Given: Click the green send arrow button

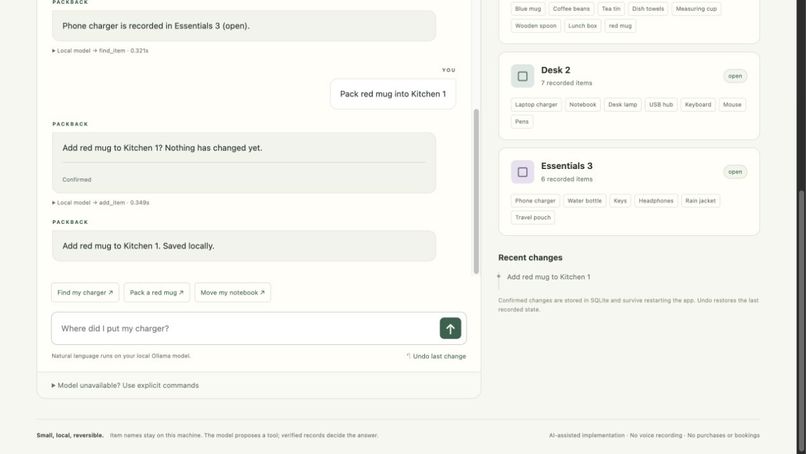Looking at the screenshot, I should (x=450, y=329).
